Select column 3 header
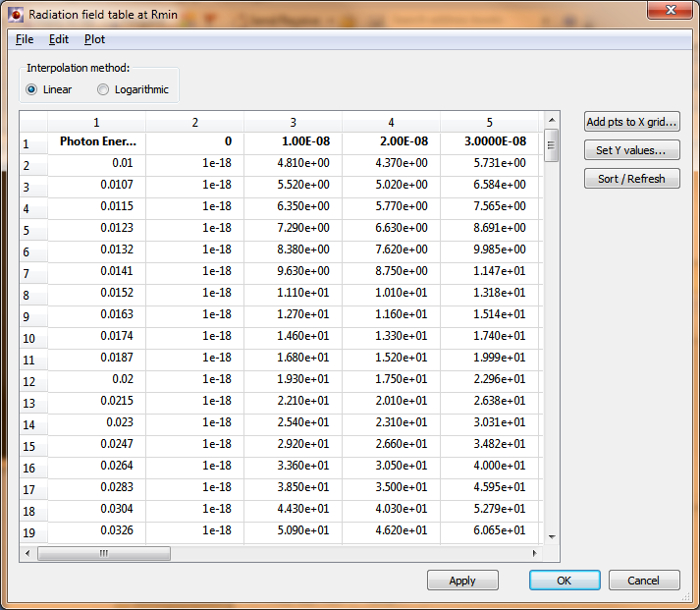The height and width of the screenshot is (610, 700). 293,122
